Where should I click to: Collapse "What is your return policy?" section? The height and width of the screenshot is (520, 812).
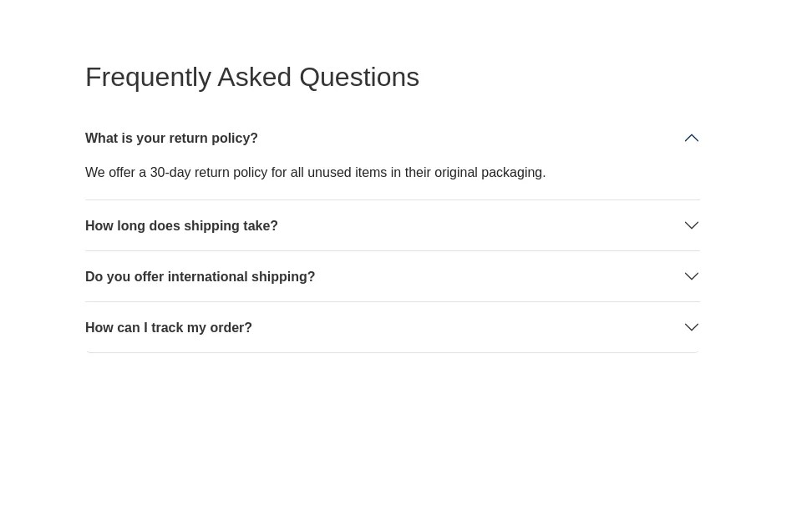click(x=171, y=139)
